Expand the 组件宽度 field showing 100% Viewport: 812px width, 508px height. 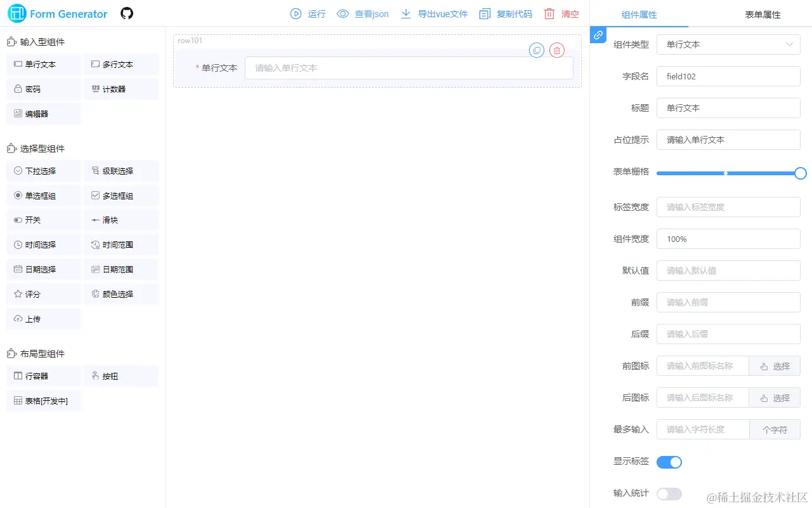click(728, 239)
